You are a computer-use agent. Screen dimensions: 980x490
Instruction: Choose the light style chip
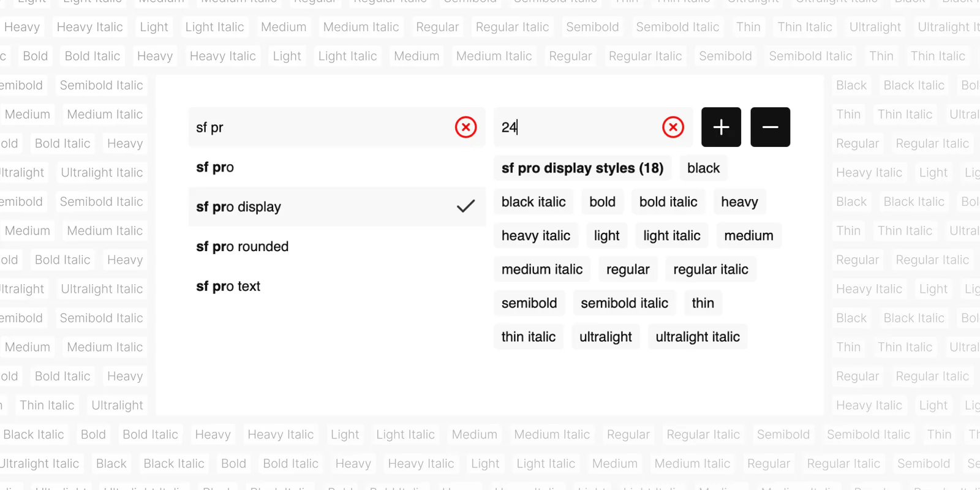coord(606,235)
